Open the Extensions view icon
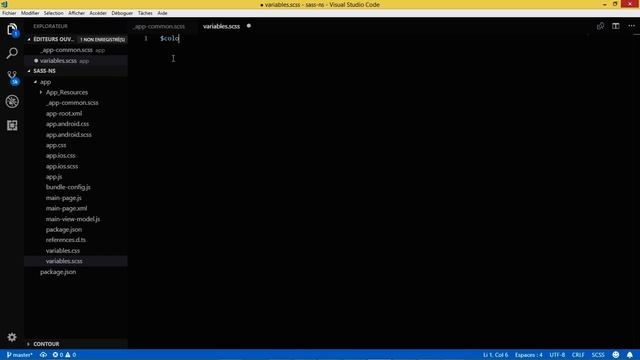This screenshot has height=360, width=640. tap(12, 125)
